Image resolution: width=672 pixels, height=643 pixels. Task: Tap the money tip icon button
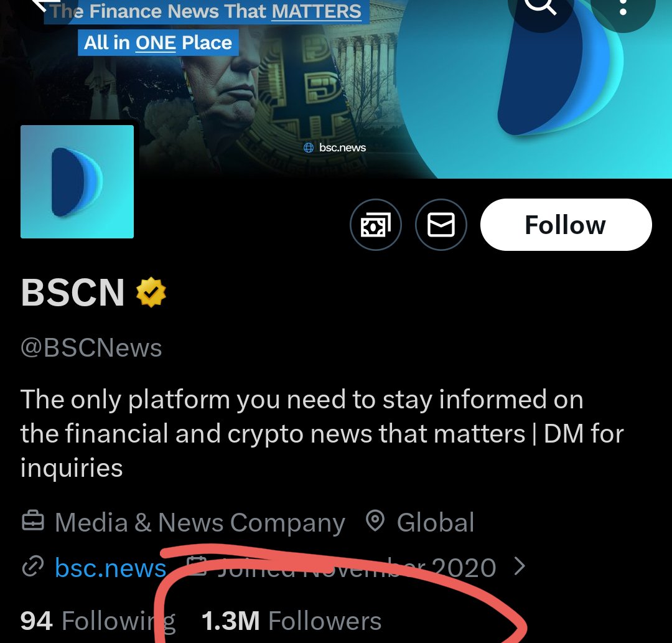pyautogui.click(x=376, y=225)
